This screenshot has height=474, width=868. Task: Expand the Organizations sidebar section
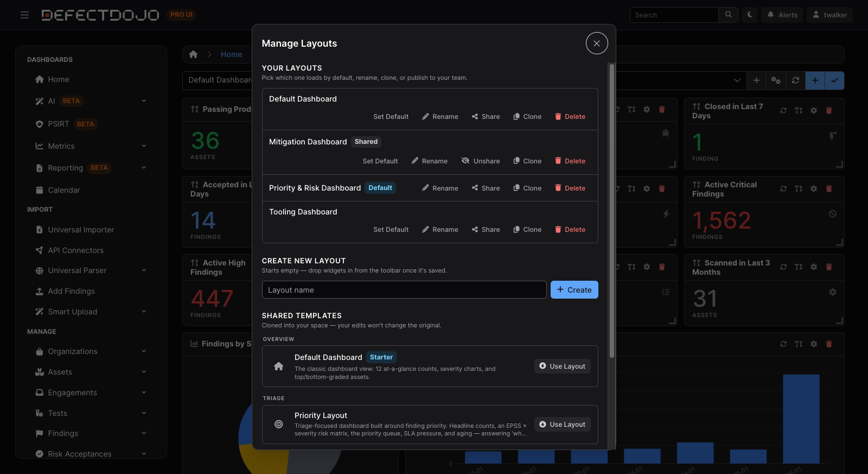(x=144, y=351)
